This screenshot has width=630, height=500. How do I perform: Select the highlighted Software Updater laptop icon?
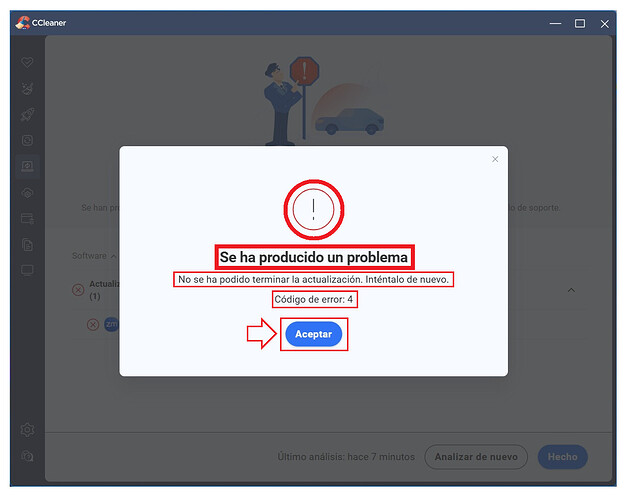[x=27, y=166]
